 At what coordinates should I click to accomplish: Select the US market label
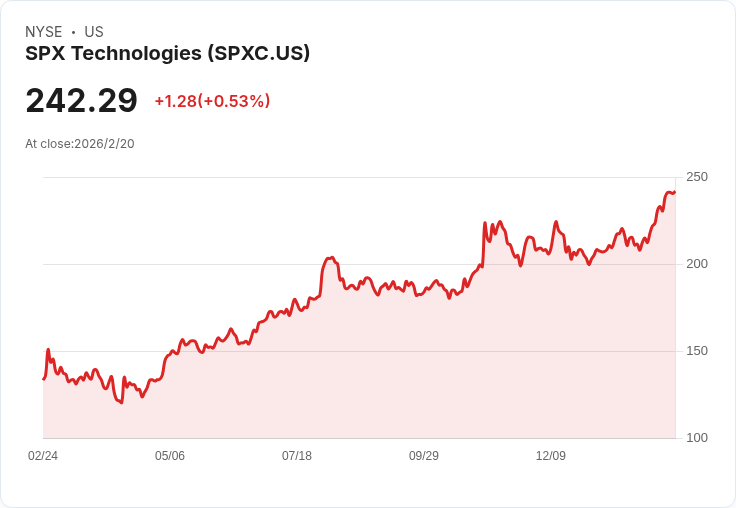[94, 32]
